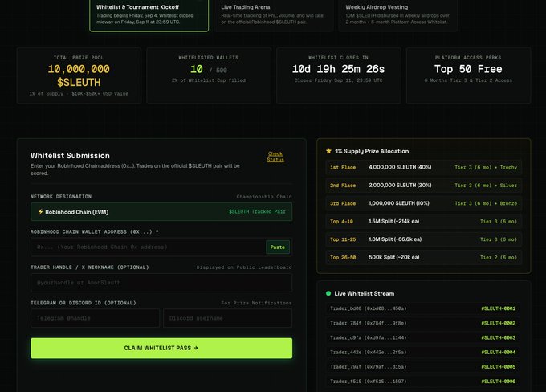Click the Whitelist Submission heading
The image size is (546, 392).
[70, 156]
